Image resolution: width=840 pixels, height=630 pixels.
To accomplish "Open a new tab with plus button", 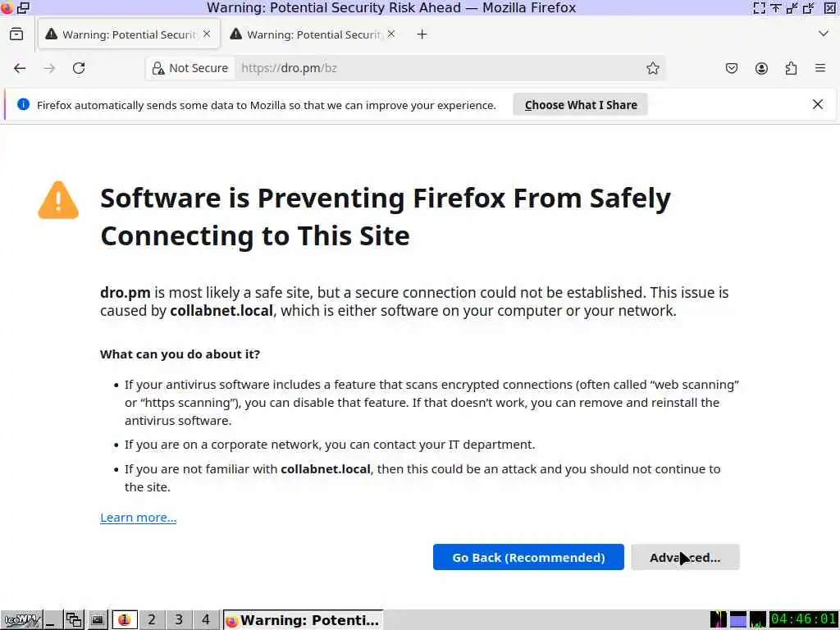I will click(x=422, y=34).
